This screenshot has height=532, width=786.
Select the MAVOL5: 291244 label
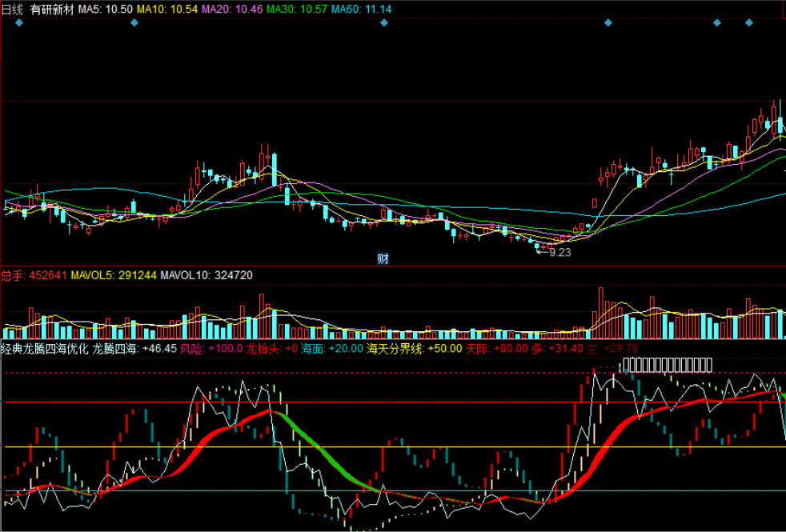(x=114, y=275)
